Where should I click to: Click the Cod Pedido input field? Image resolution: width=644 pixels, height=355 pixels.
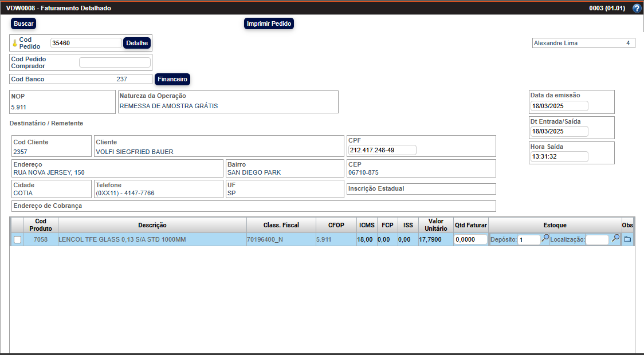point(86,43)
